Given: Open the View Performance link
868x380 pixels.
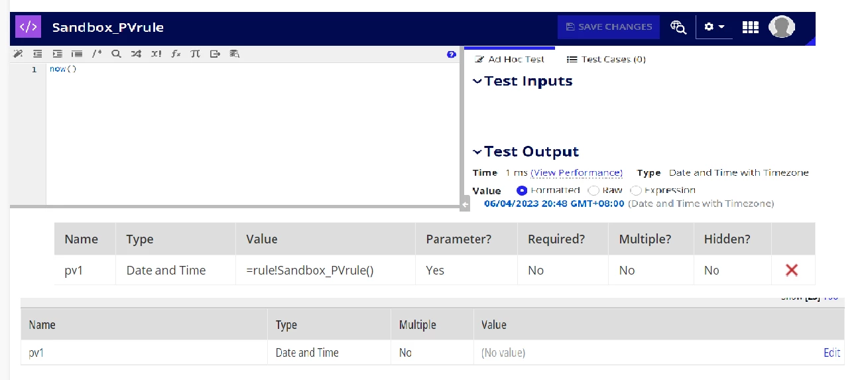Looking at the screenshot, I should 577,173.
